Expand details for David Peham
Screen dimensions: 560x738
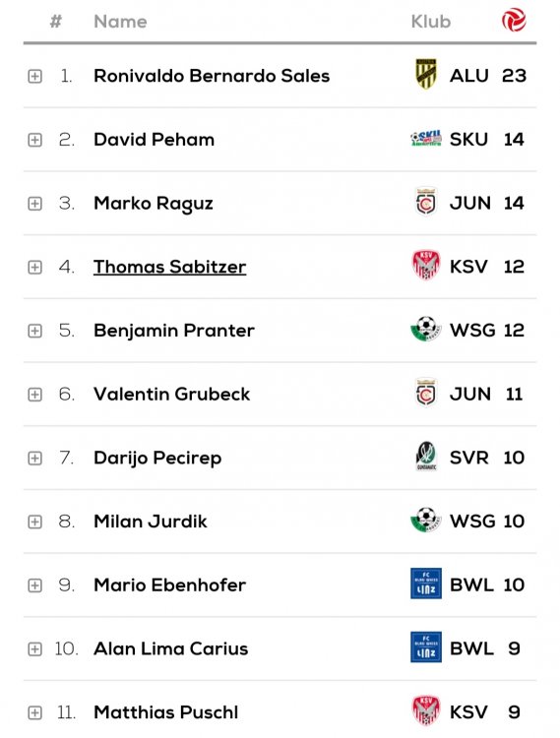34,140
